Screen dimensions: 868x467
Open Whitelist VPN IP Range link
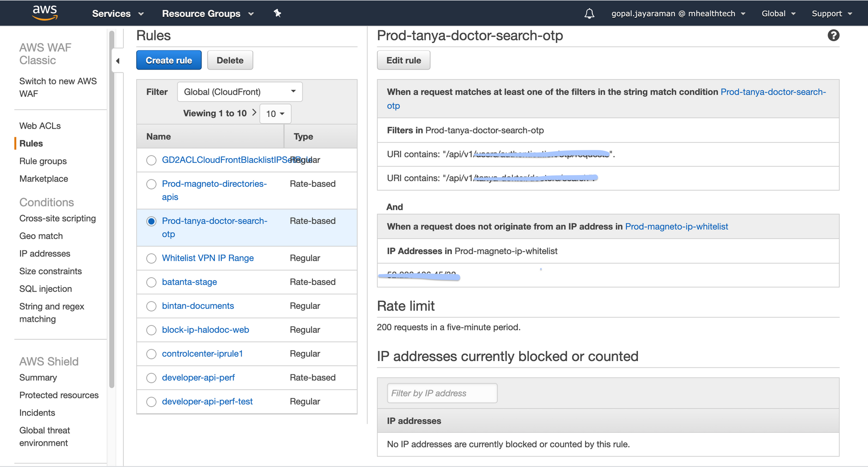(208, 258)
